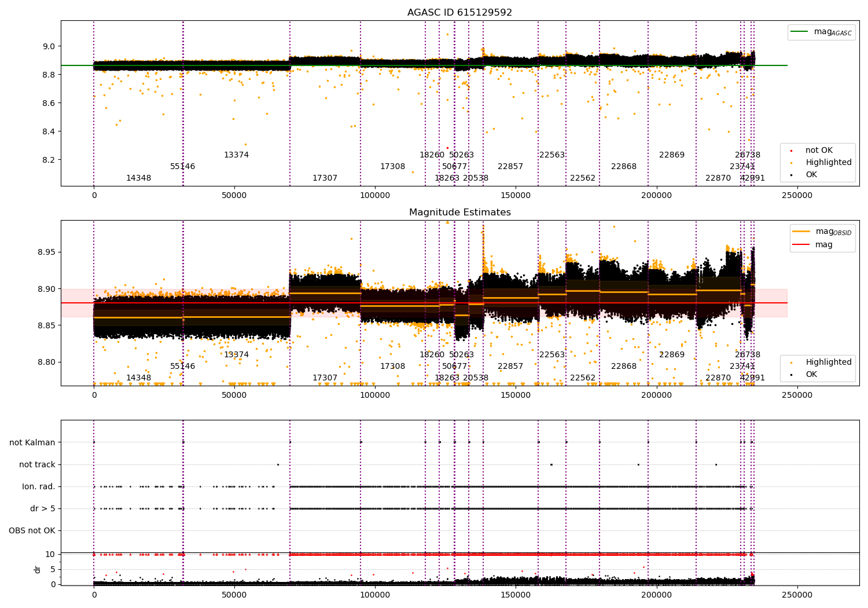Click obsid '14348' in Magnitude Estimates plot
The height and width of the screenshot is (608, 868).
(x=139, y=378)
